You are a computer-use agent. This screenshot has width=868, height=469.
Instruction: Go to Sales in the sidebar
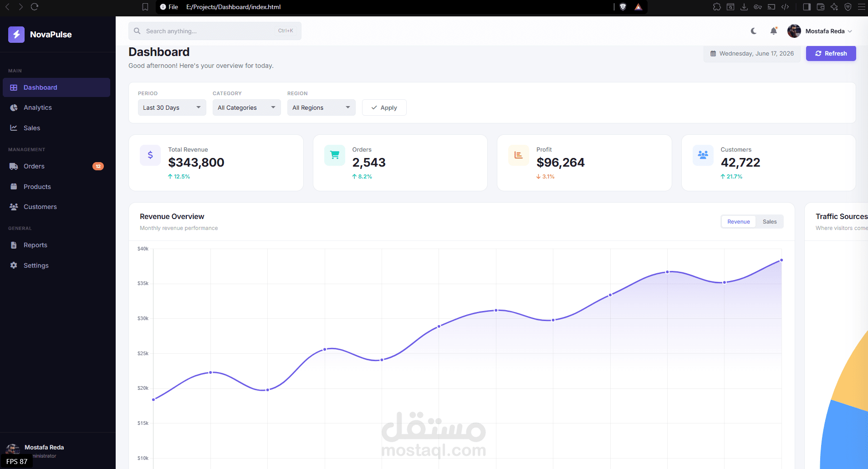[56, 128]
